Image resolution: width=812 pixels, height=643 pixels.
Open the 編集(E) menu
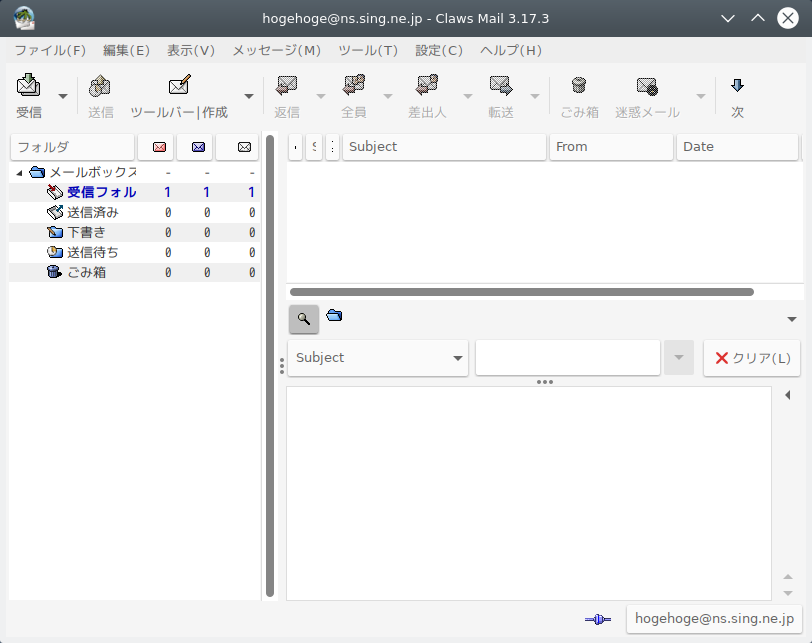point(126,50)
